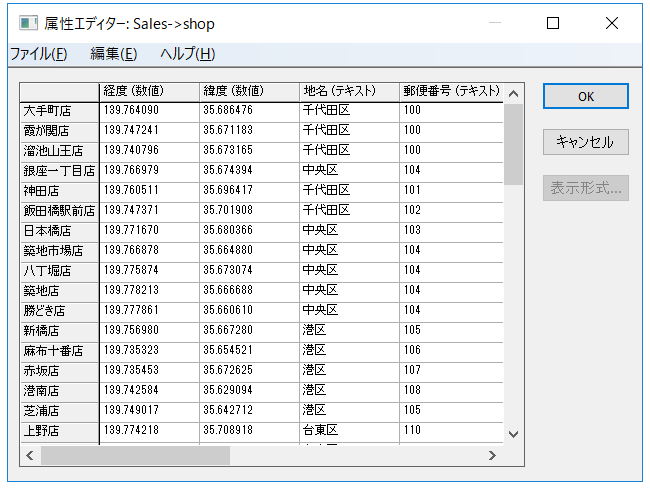
Task: Maximize the attribute editor window
Action: (x=553, y=23)
